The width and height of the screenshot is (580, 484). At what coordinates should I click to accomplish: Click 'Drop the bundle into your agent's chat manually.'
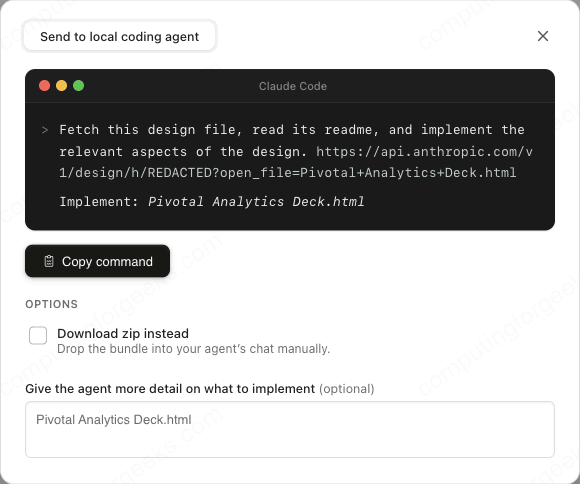[193, 349]
